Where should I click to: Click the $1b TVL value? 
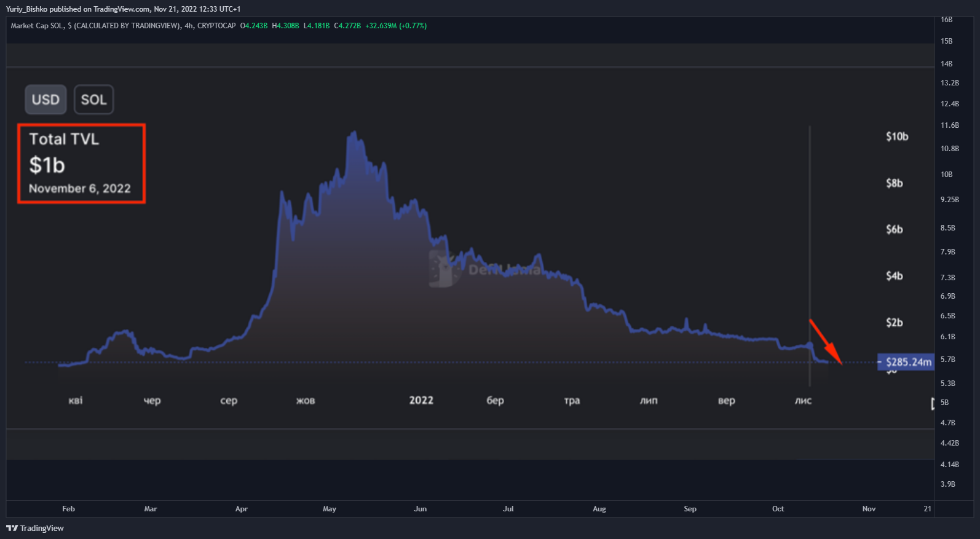pyautogui.click(x=47, y=165)
